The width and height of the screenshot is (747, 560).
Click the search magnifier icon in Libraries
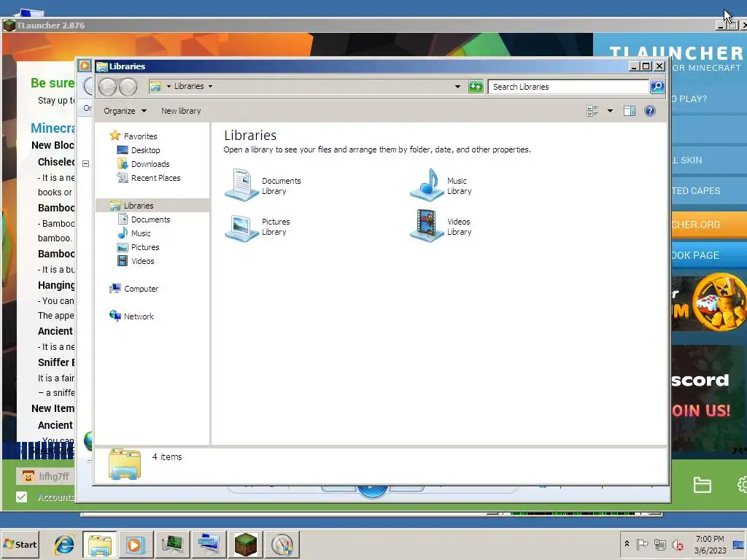pos(657,87)
